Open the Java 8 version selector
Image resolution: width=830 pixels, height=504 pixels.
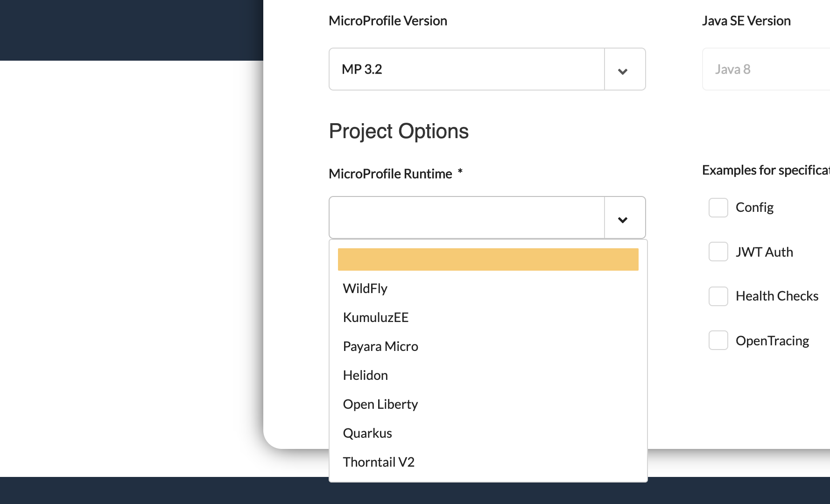(x=766, y=69)
